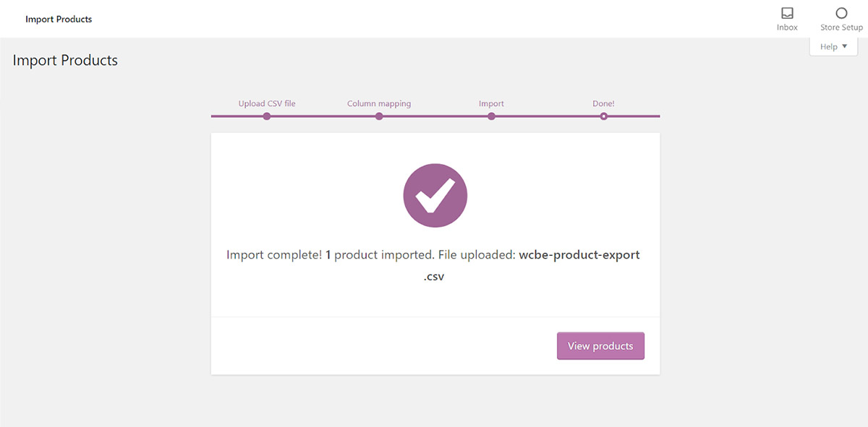Click the Import step dot
This screenshot has width=868, height=427.
click(491, 116)
